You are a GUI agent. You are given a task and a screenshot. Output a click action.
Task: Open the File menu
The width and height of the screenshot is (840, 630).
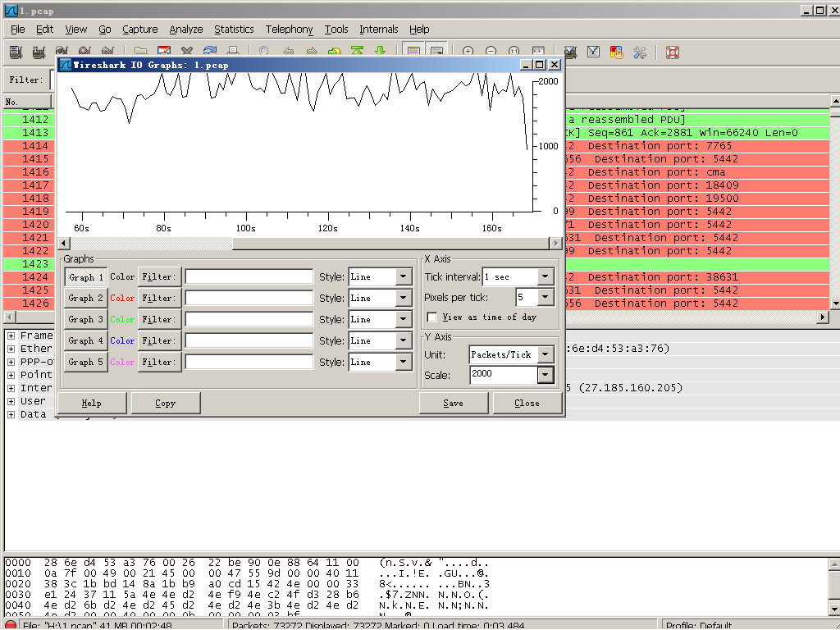coord(18,29)
